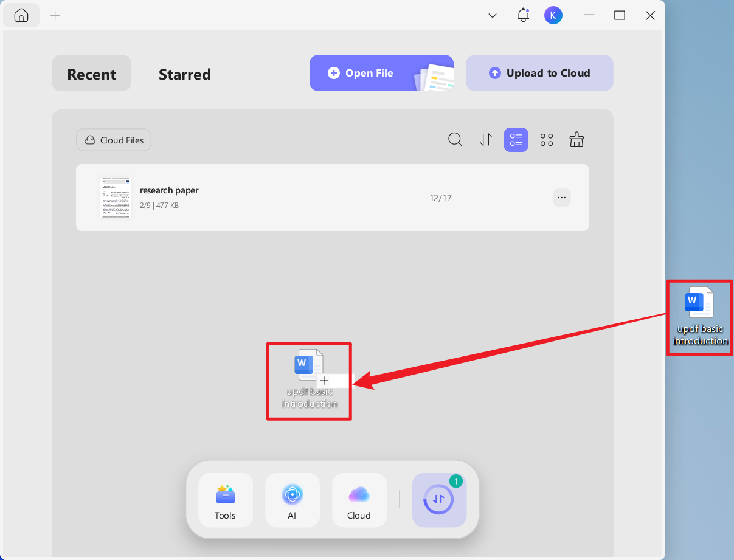Launch the AI assistant
The image size is (734, 560).
click(293, 500)
